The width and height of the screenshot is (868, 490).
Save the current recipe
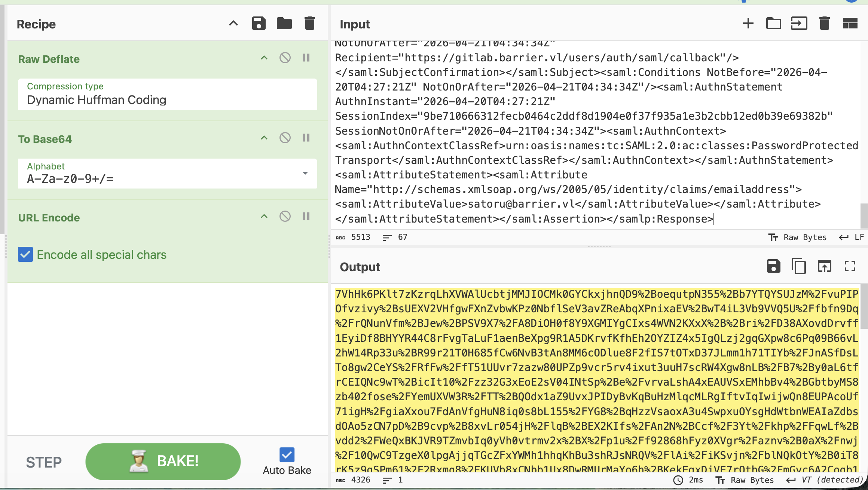click(x=259, y=24)
